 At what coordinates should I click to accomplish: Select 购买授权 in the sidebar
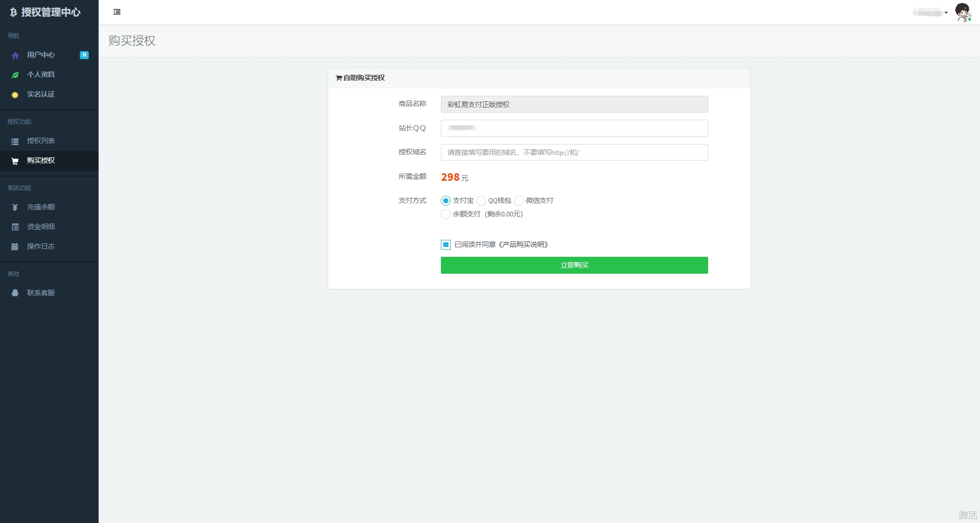(49, 161)
